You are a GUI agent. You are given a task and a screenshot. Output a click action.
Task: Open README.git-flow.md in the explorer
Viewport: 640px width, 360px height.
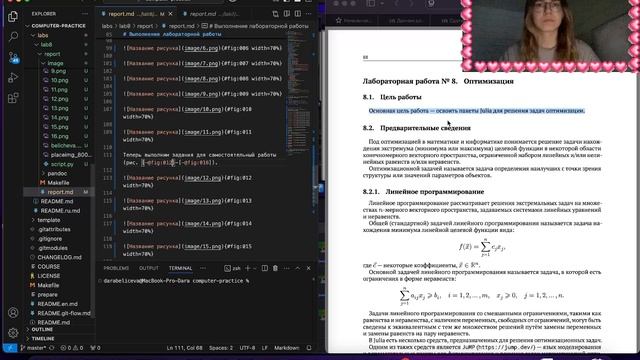point(64,313)
